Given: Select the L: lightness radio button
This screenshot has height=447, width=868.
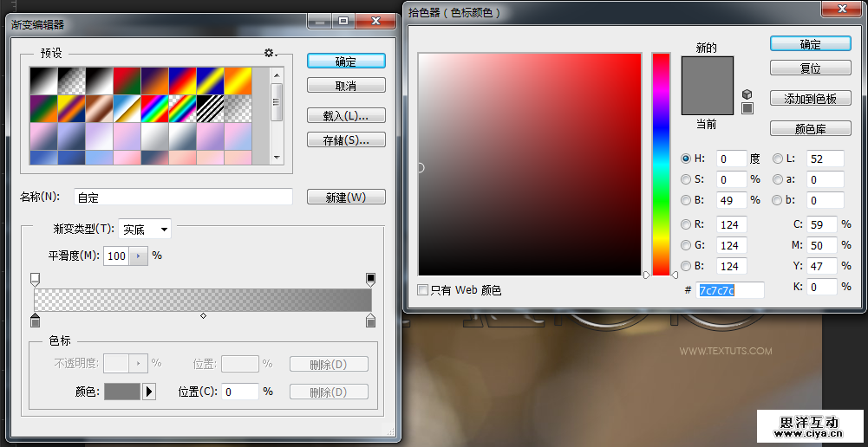Looking at the screenshot, I should pos(777,159).
